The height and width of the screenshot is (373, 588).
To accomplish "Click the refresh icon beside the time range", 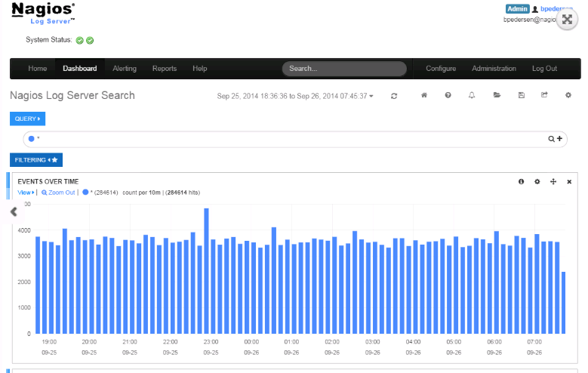I will 394,96.
